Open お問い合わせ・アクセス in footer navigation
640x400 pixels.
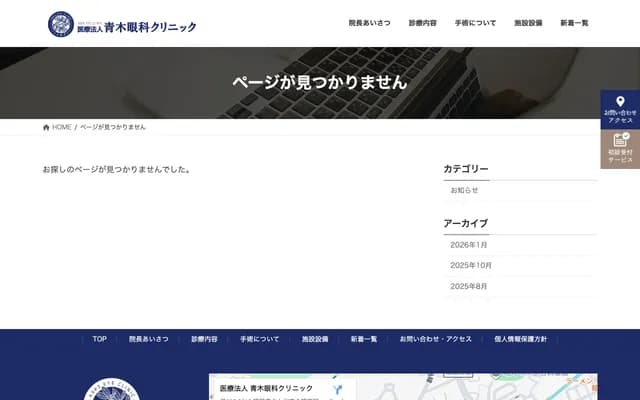click(x=435, y=339)
